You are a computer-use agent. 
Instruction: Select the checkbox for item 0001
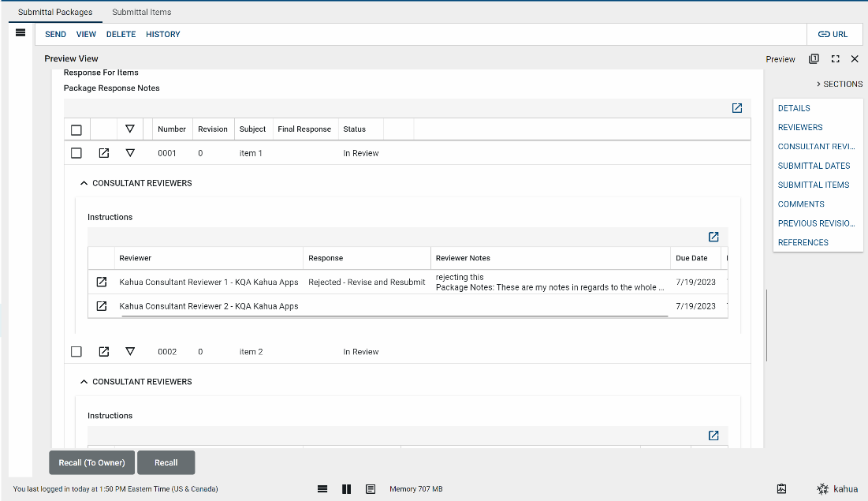76,153
